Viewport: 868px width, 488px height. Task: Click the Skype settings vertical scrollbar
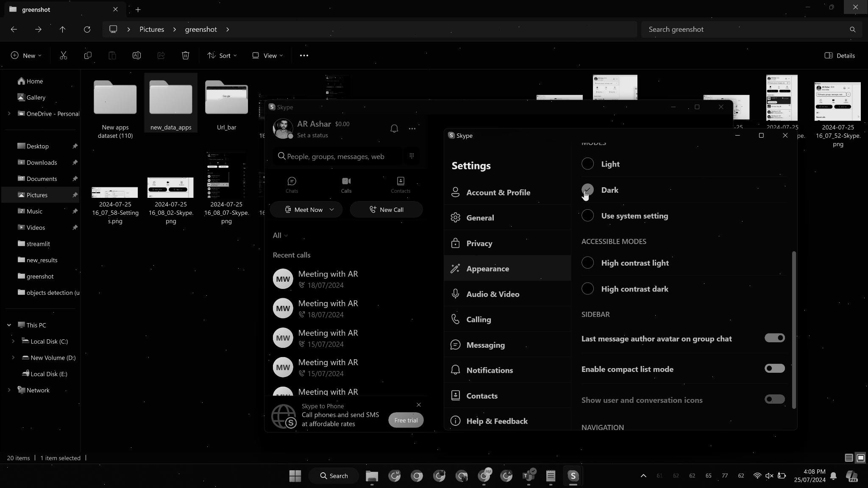(794, 330)
